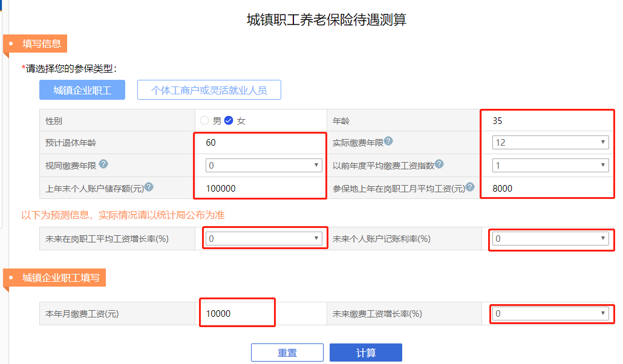623x364 pixels.
Task: Open the help icon next to 参保地上年在岗职工月平均工资
Action: 470,186
